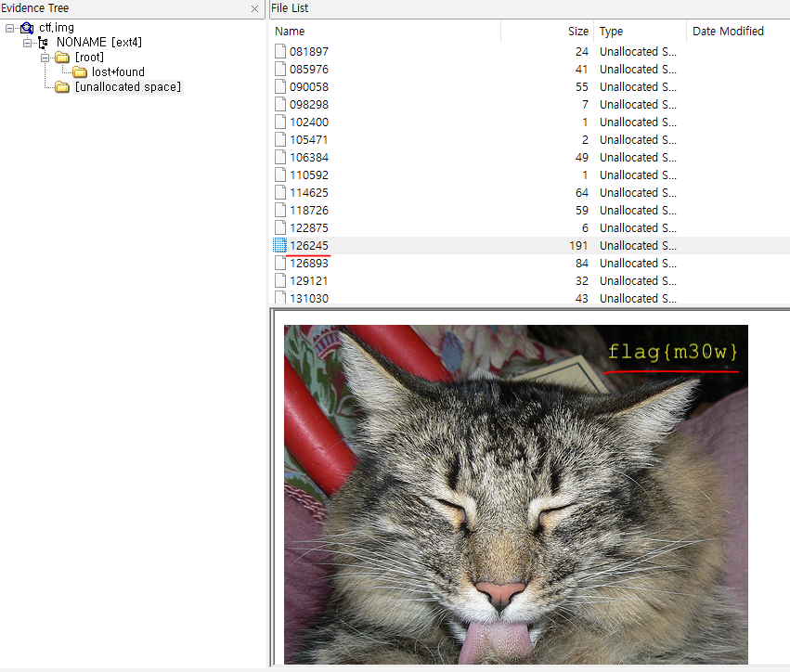Image resolution: width=790 pixels, height=672 pixels.
Task: Select file name 098298
Action: click(309, 105)
